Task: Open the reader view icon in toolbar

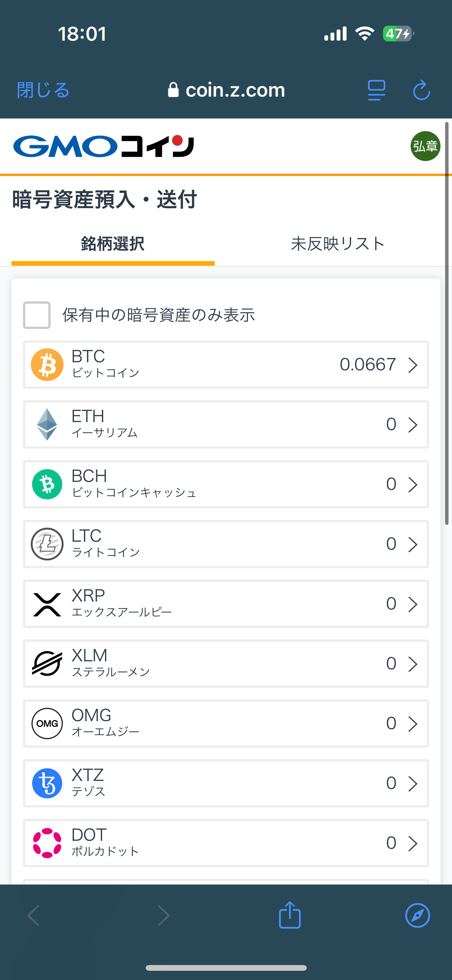Action: click(376, 90)
